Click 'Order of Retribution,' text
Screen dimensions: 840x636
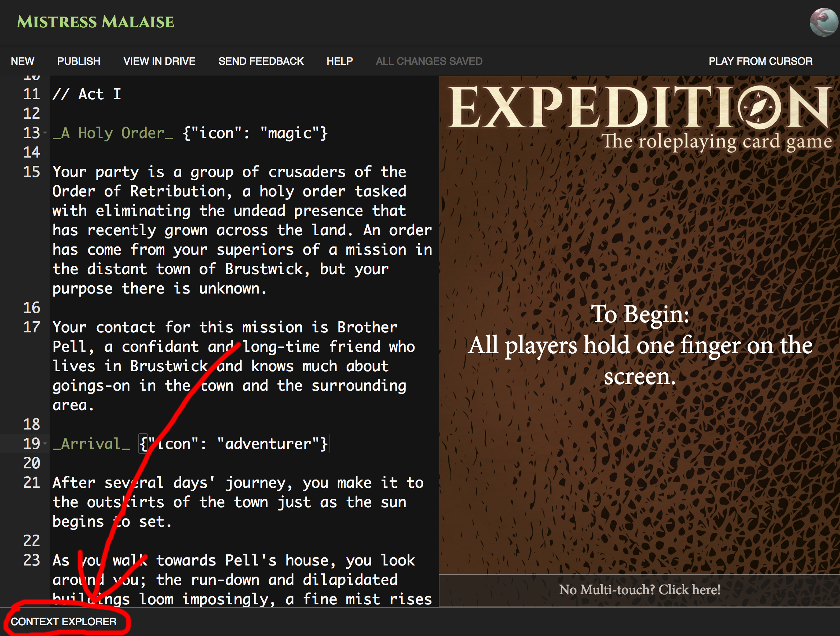142,191
